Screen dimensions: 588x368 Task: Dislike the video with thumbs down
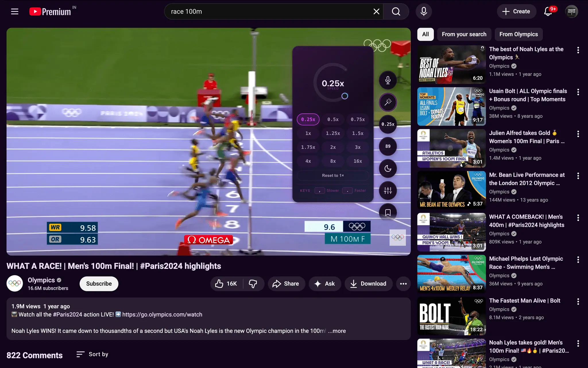click(253, 284)
